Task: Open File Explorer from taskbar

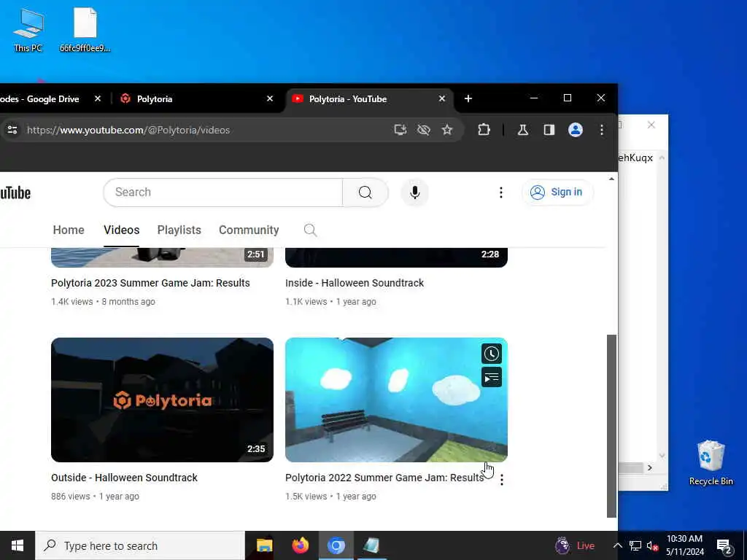Action: tap(264, 545)
